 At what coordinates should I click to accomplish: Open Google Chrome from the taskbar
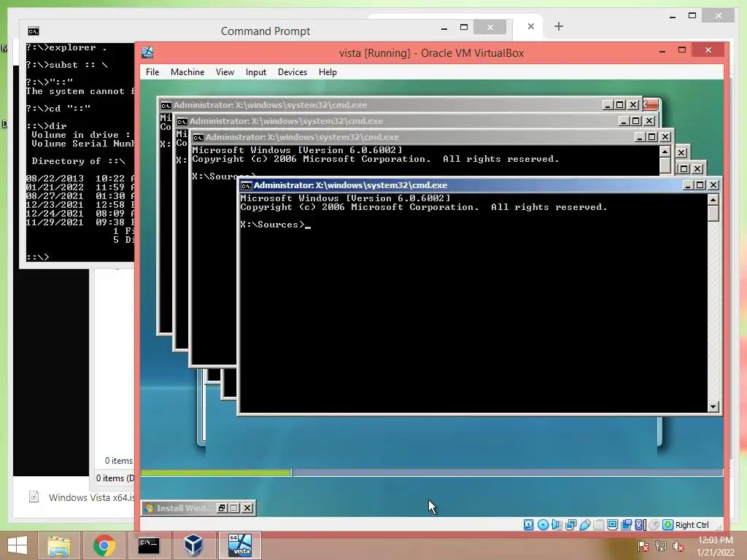[x=104, y=545]
